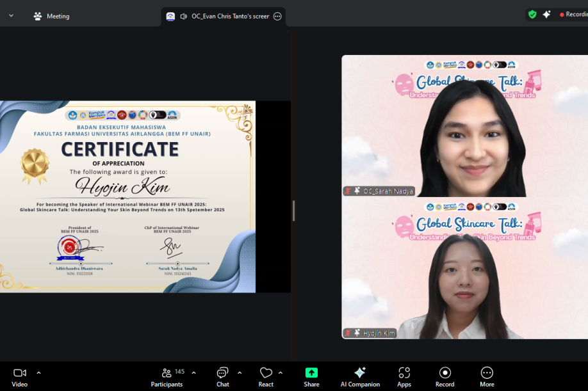The width and height of the screenshot is (588, 391).
Task: Click Hyojin Kim video tile
Action: click(x=464, y=268)
